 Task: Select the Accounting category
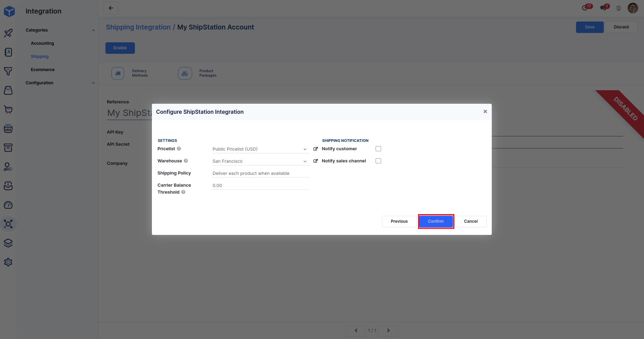[x=42, y=43]
